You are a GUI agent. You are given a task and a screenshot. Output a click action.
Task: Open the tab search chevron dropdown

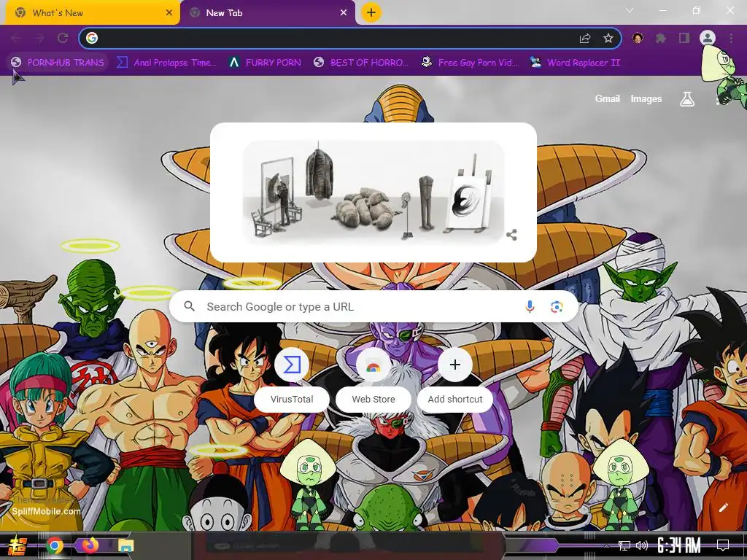pos(630,10)
